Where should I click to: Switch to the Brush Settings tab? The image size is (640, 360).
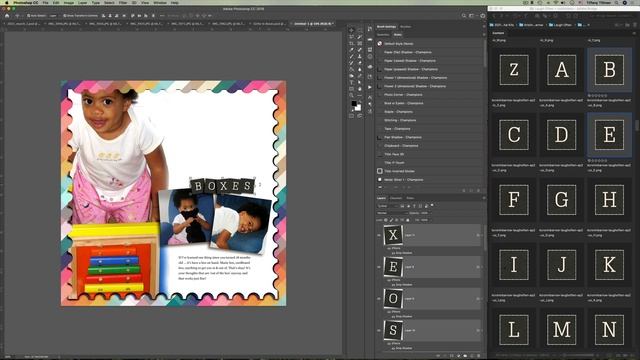(386, 27)
